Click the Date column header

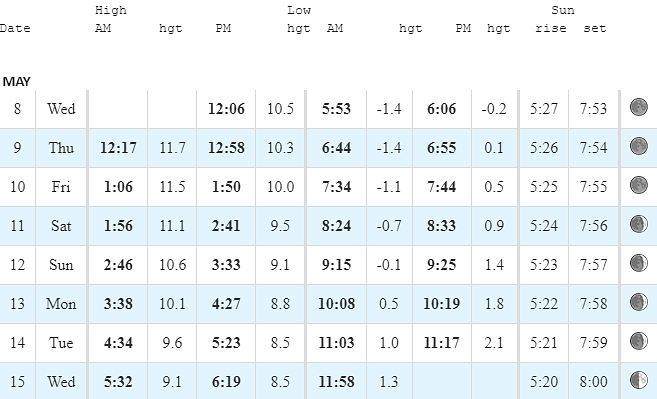[x=15, y=28]
